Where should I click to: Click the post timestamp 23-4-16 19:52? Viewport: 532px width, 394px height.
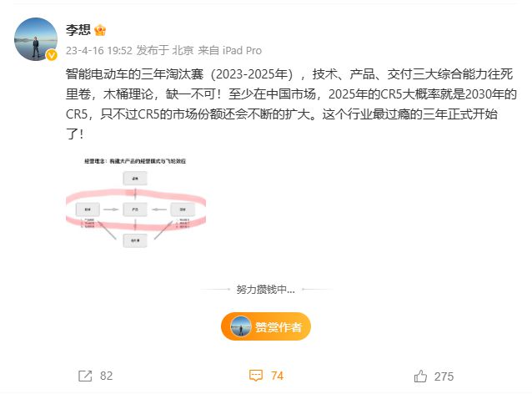point(98,51)
